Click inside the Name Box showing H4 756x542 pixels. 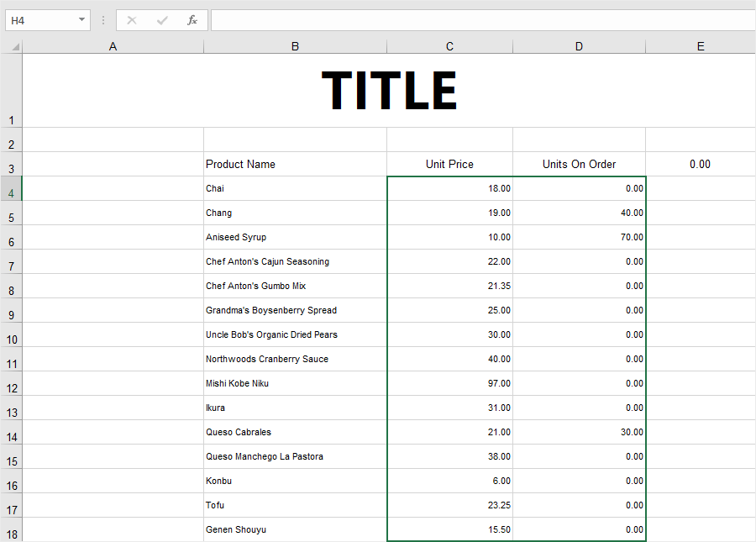click(38, 20)
